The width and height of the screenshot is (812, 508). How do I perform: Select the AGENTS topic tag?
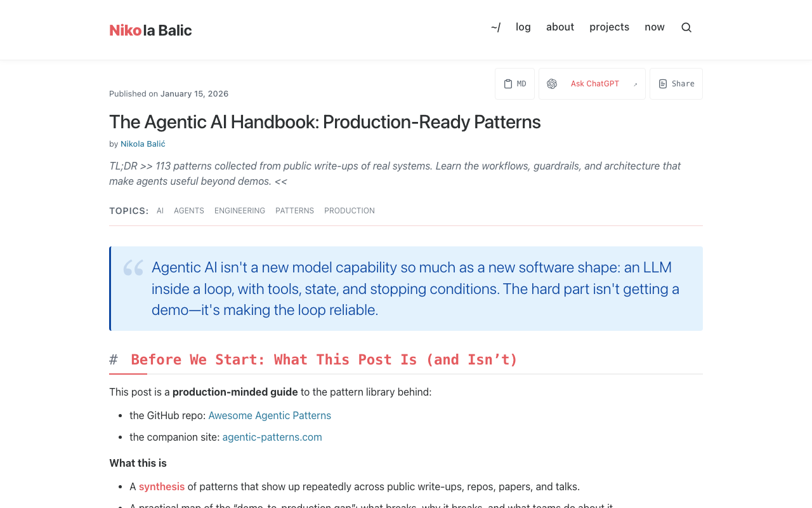(189, 210)
